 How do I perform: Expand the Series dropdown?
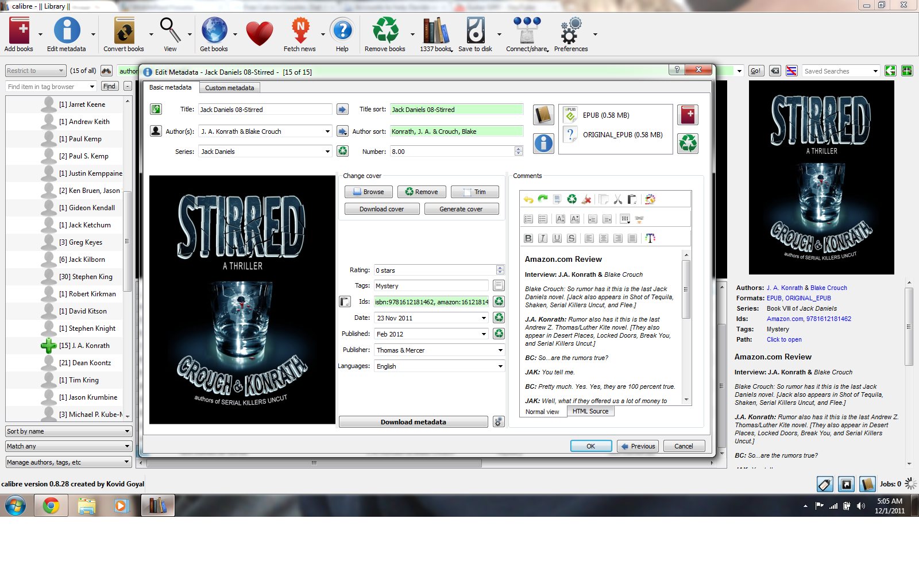[327, 152]
